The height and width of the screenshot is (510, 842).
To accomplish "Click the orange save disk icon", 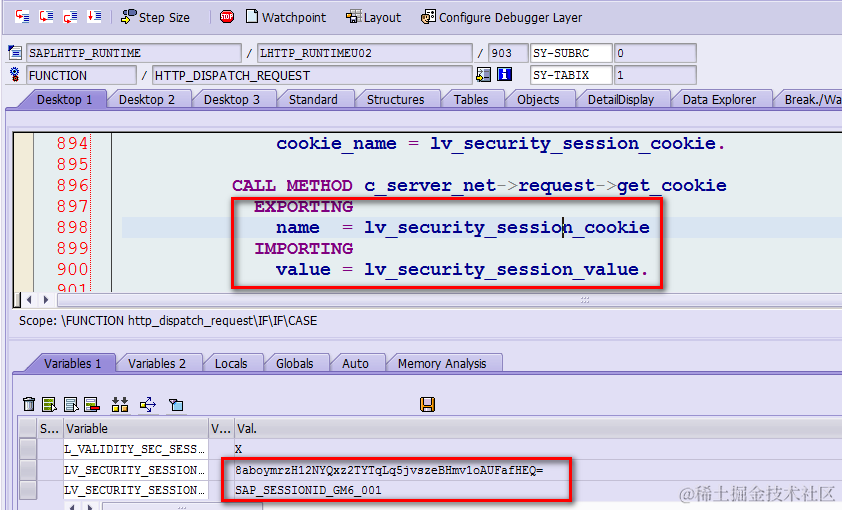I will click(427, 404).
